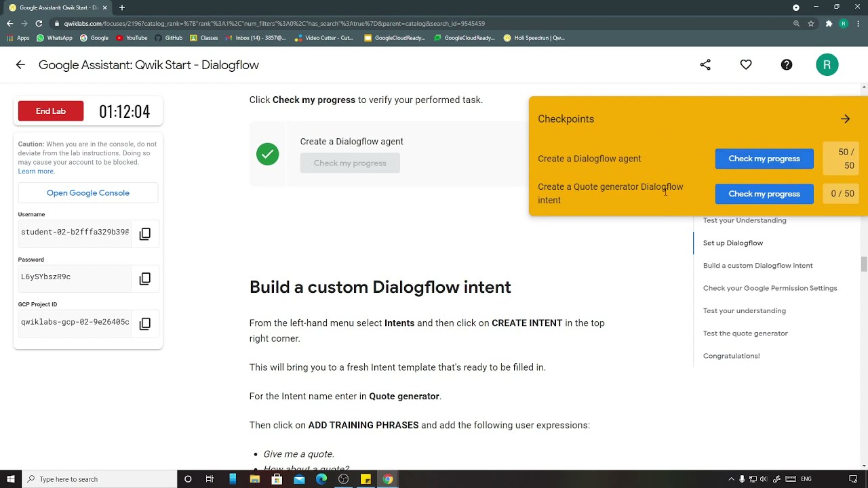Screen dimensions: 868x488
Task: Close the Google Assistant Qwik Start tab
Action: pyautogui.click(x=104, y=7)
